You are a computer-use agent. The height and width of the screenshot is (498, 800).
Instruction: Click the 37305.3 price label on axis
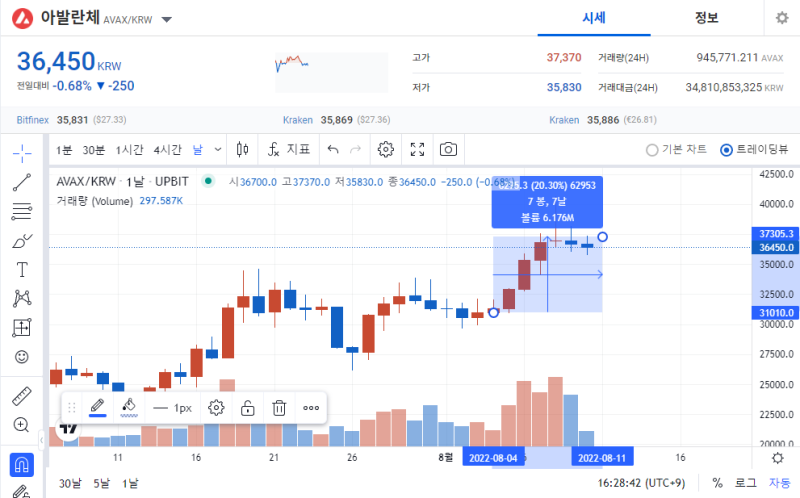pos(776,234)
